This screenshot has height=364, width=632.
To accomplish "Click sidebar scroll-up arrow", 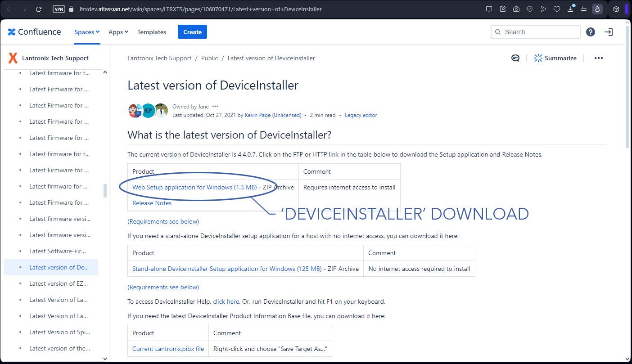I will (x=105, y=72).
